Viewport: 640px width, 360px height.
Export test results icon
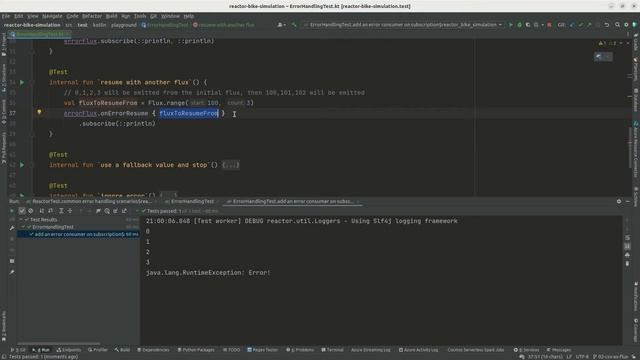pos(124,211)
